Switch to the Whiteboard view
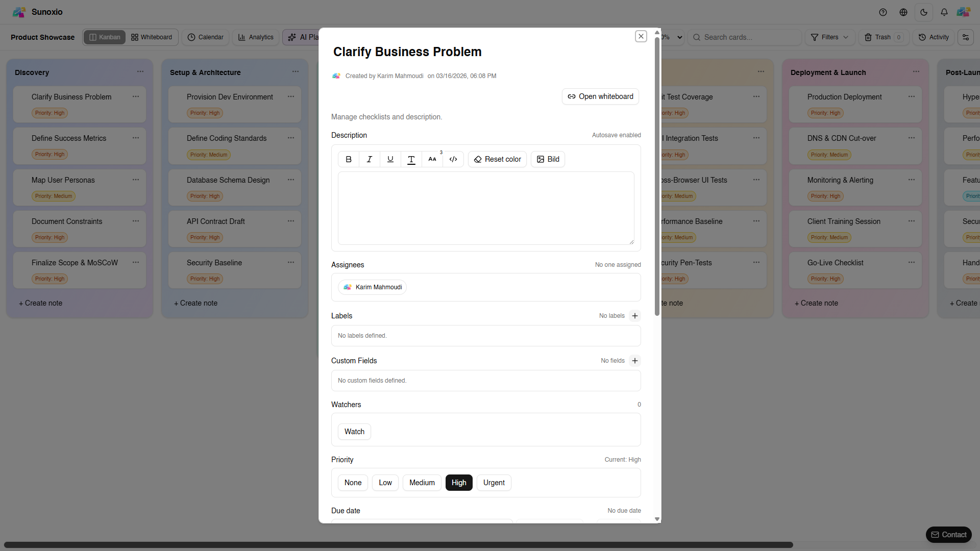 [152, 37]
